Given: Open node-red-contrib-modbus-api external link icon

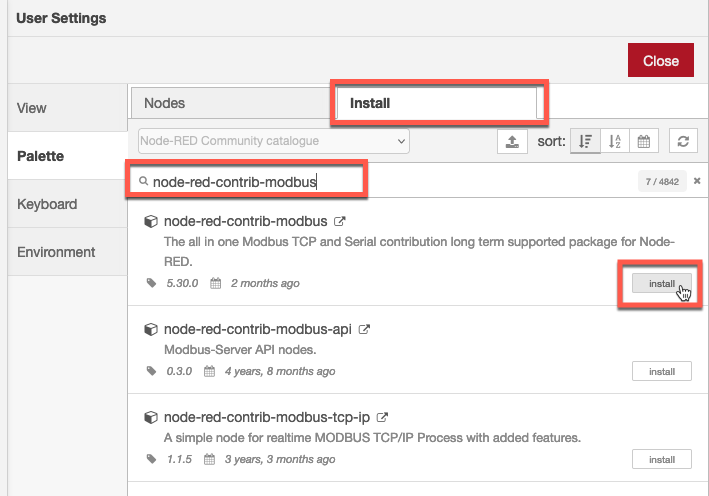Looking at the screenshot, I should [x=364, y=329].
